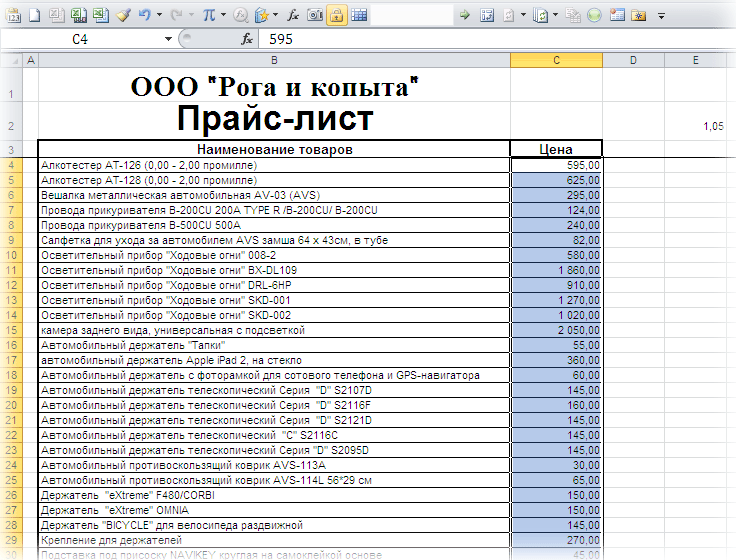
Task: Click the blue table grid icon
Action: tap(359, 15)
